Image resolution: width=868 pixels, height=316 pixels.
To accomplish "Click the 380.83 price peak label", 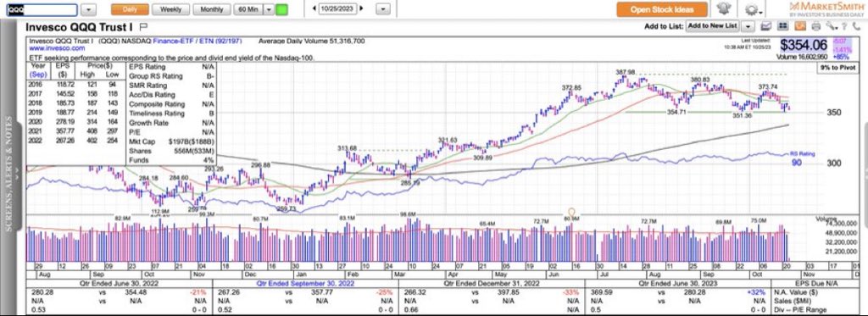I will click(x=700, y=80).
